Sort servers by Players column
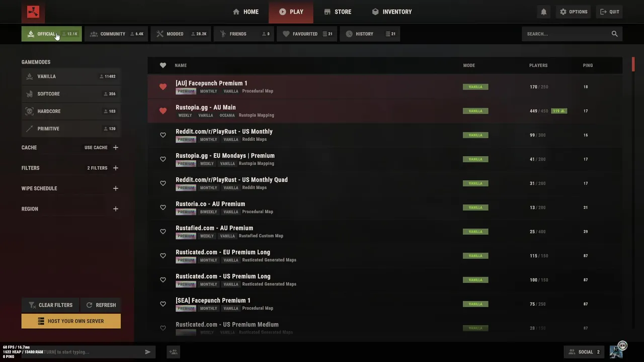Screen dimensions: 644x362 pyautogui.click(x=538, y=65)
